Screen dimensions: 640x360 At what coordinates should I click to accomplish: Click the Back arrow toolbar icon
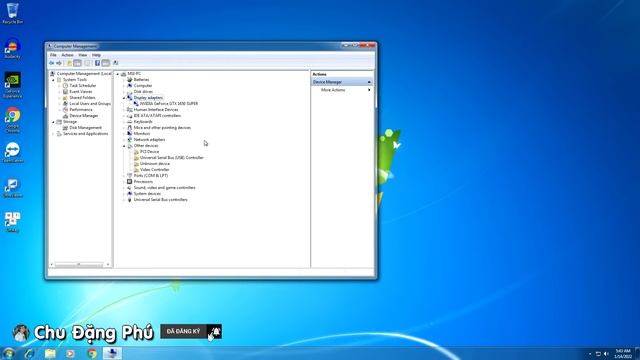(51, 63)
